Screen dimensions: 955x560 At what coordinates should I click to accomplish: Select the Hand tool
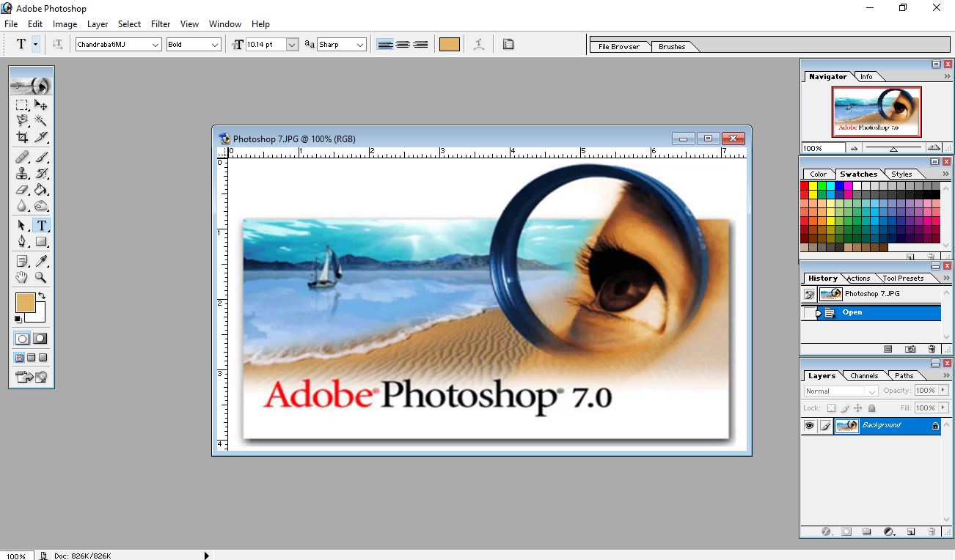click(22, 277)
